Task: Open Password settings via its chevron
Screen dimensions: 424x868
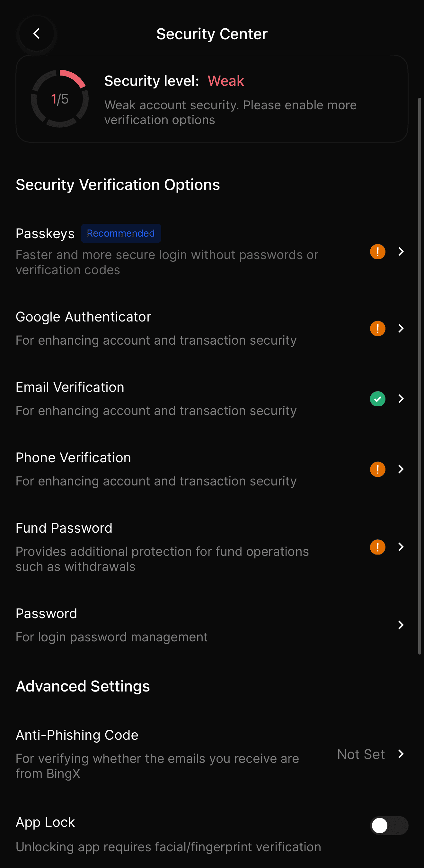Action: [401, 625]
